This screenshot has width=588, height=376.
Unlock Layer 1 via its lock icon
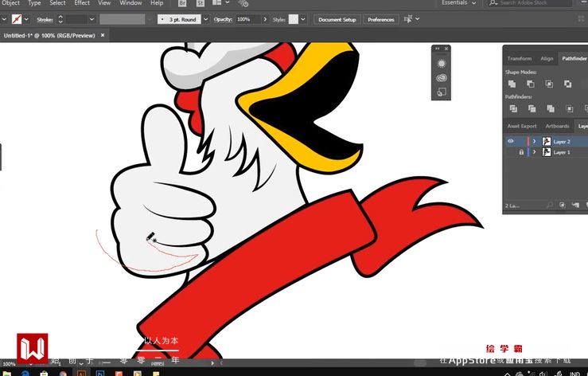click(521, 152)
